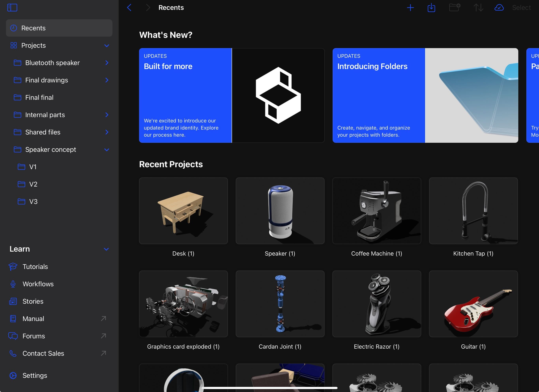Create a new design with the plus icon
This screenshot has height=392, width=539.
click(x=411, y=7)
